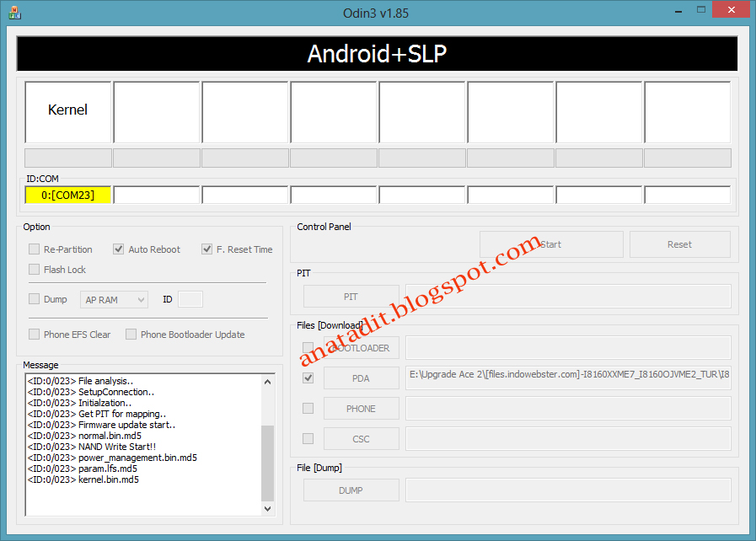Check the Dump option checkbox

pyautogui.click(x=35, y=299)
